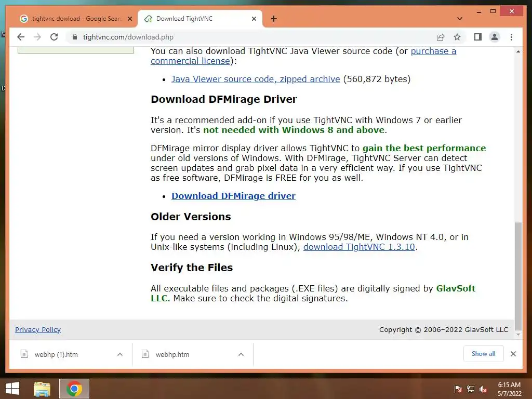This screenshot has width=532, height=399.
Task: Open the Chrome profile avatar
Action: tap(495, 37)
